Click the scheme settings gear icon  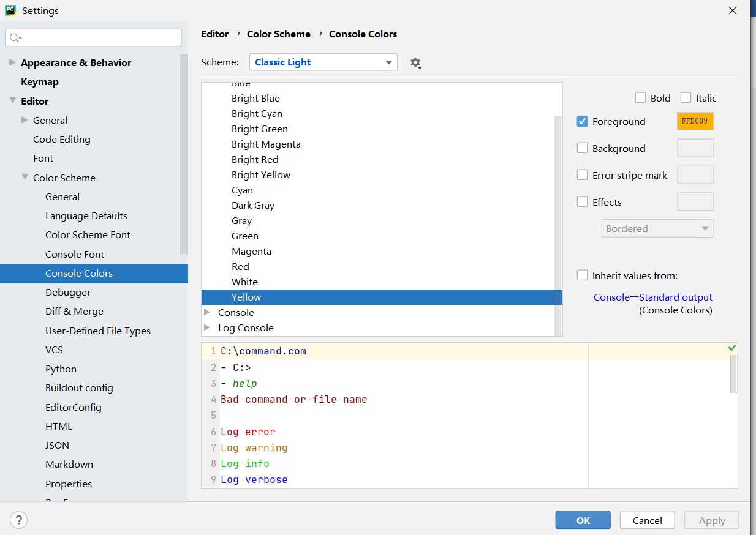pyautogui.click(x=416, y=63)
